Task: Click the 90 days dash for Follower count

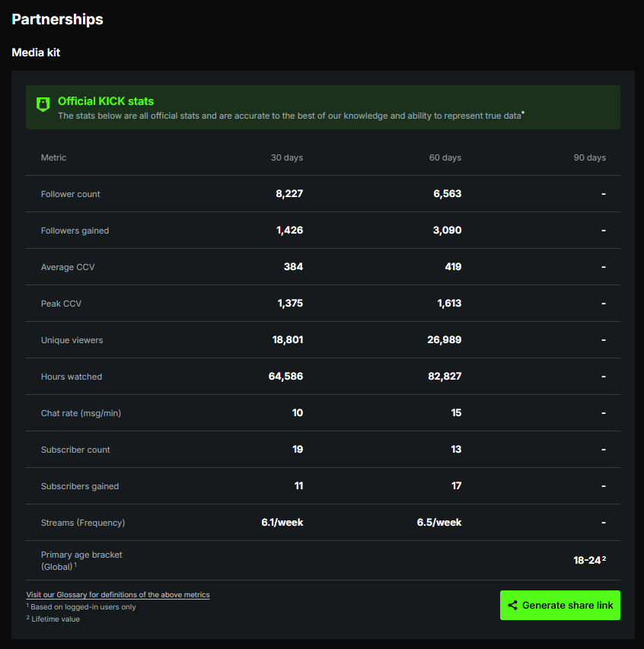Action: 604,194
